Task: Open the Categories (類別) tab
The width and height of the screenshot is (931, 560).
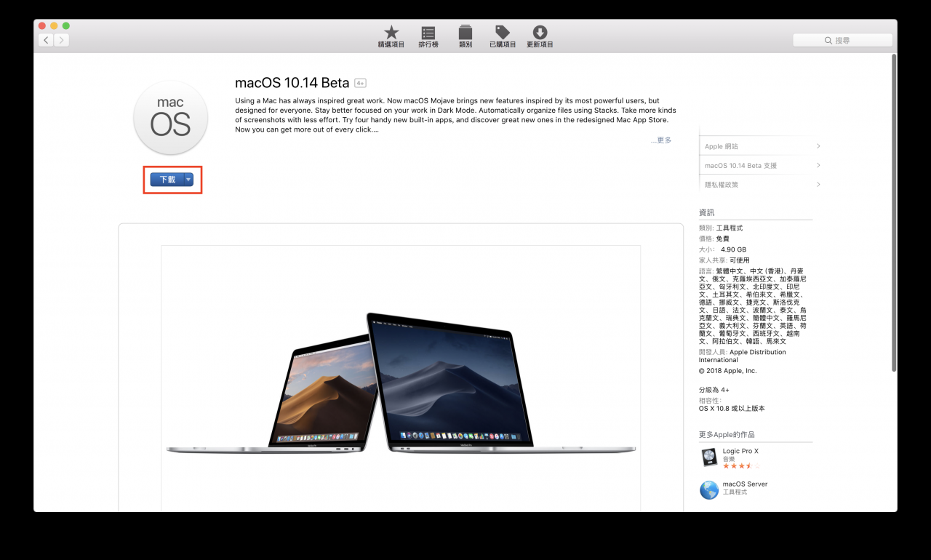Action: pyautogui.click(x=465, y=36)
